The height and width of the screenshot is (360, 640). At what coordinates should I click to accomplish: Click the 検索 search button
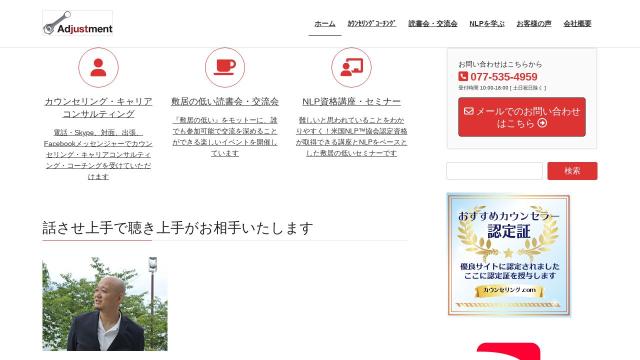coord(572,171)
